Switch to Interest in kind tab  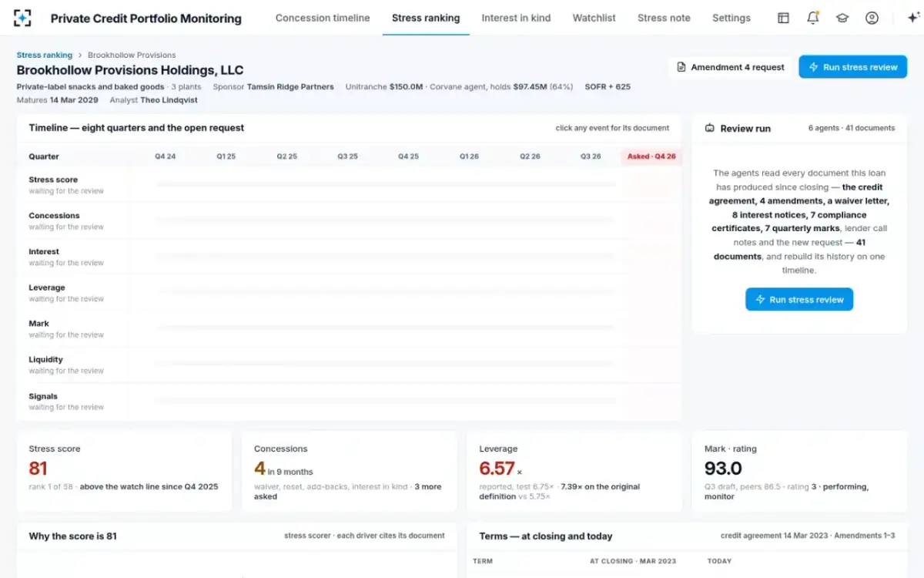(x=516, y=18)
